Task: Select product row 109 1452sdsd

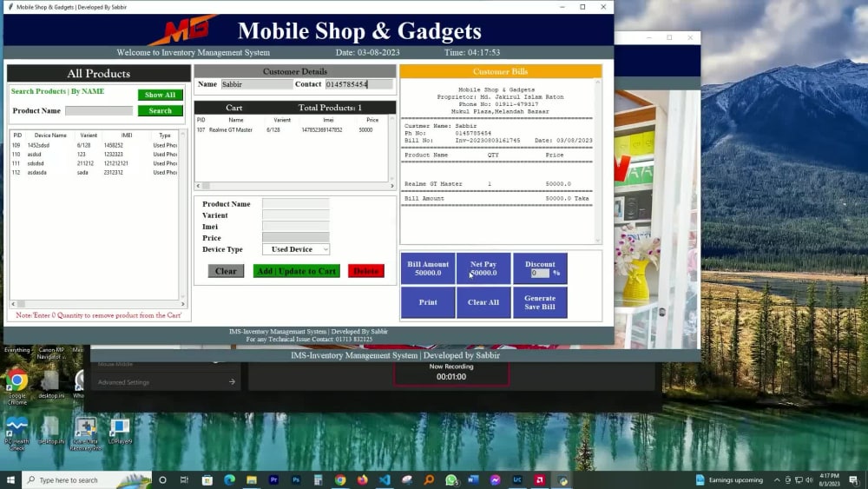Action: [94, 145]
